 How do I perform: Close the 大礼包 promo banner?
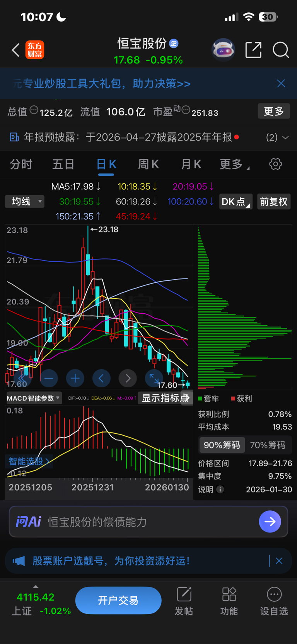coord(281,83)
